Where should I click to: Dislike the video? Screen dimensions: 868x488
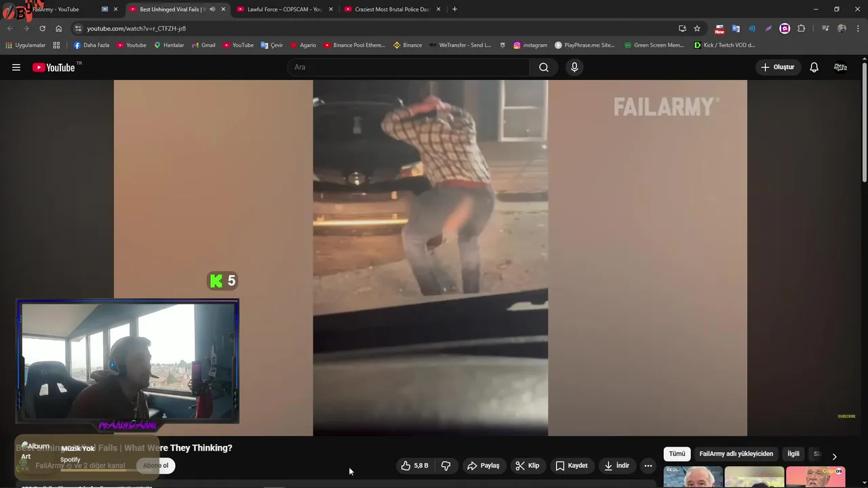446,466
